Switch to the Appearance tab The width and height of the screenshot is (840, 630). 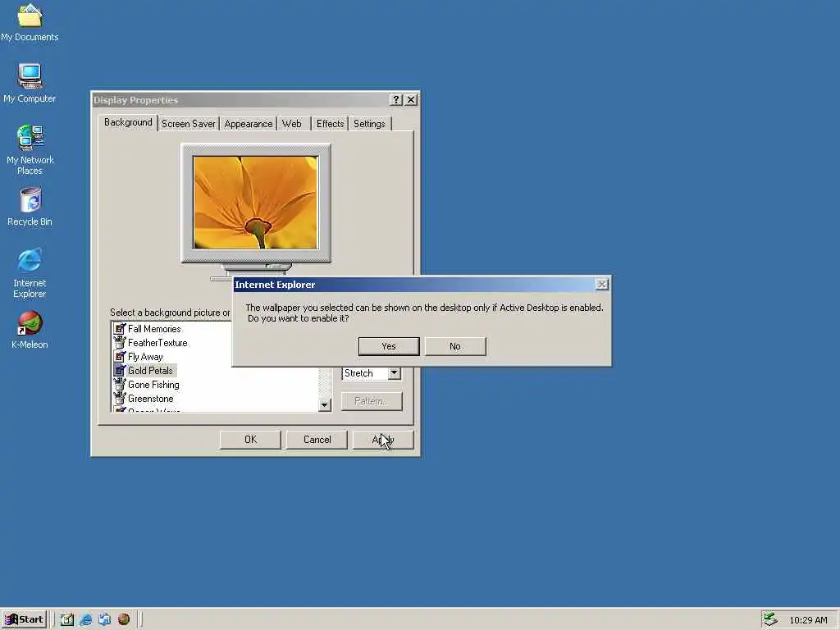[248, 124]
